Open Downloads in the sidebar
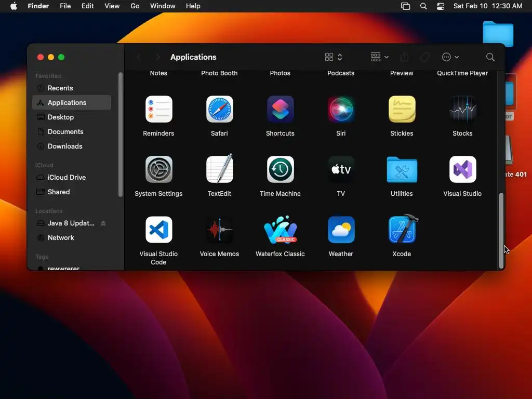The height and width of the screenshot is (399, 532). tap(72, 146)
